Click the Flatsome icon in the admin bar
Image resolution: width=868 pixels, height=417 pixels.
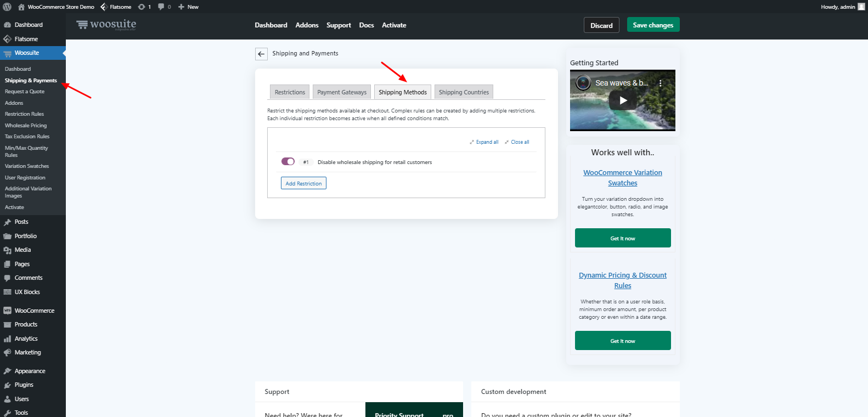(x=104, y=7)
